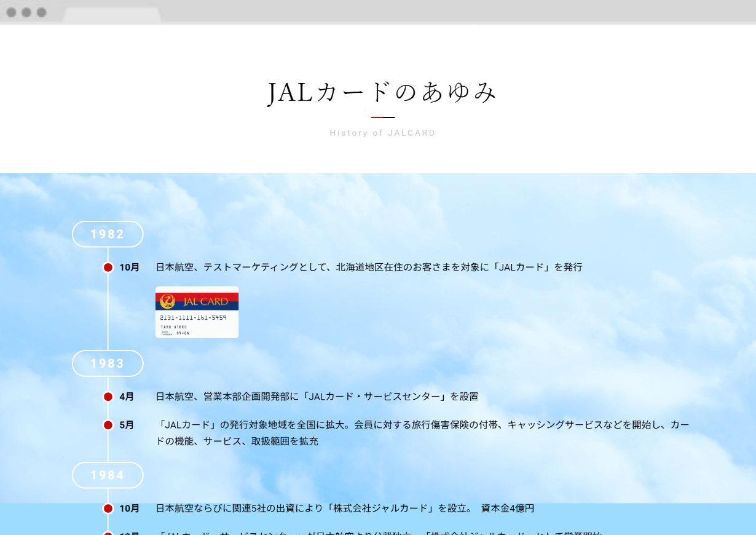Screen dimensions: 756x535
Task: Click the 10月 label beside 株式会社ジャルカード entry
Action: point(130,509)
